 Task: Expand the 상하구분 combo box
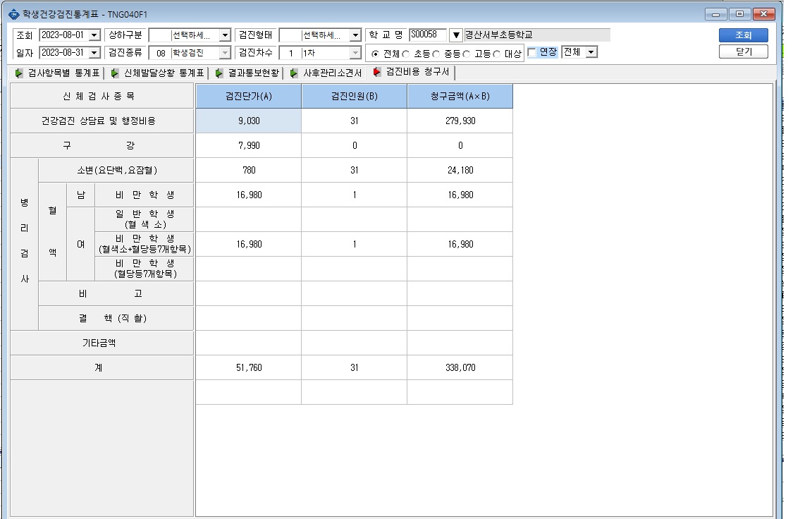pyautogui.click(x=225, y=35)
